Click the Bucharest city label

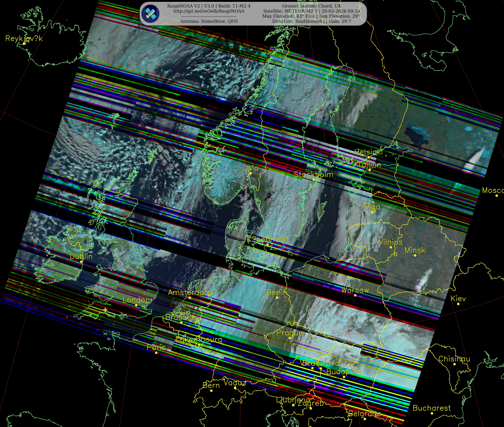click(432, 408)
